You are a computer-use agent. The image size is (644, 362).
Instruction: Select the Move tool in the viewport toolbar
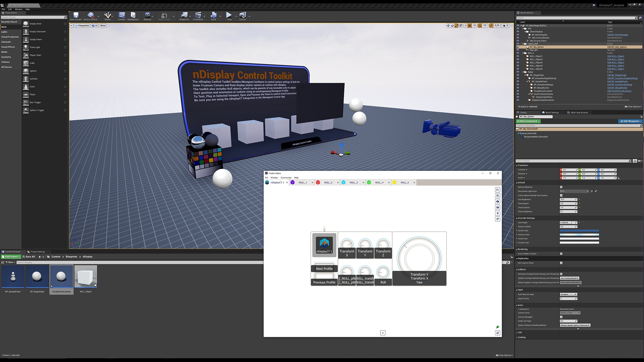pyautogui.click(x=448, y=25)
